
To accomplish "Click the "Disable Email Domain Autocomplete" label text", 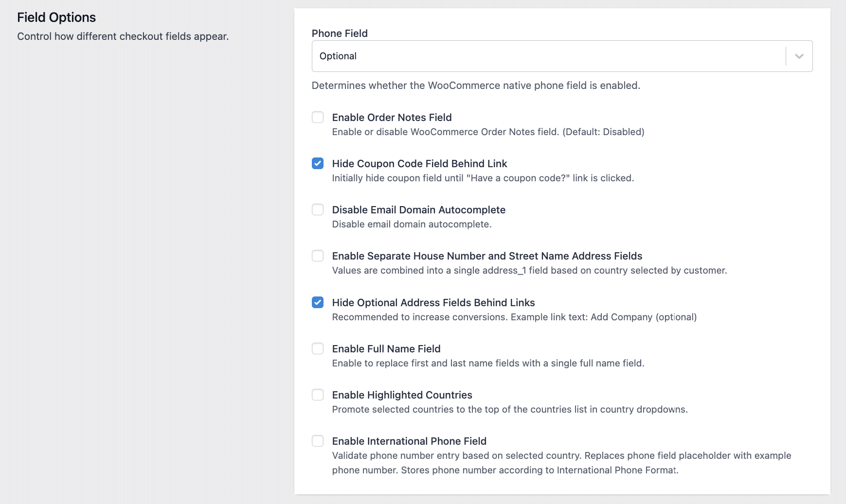I will 418,210.
